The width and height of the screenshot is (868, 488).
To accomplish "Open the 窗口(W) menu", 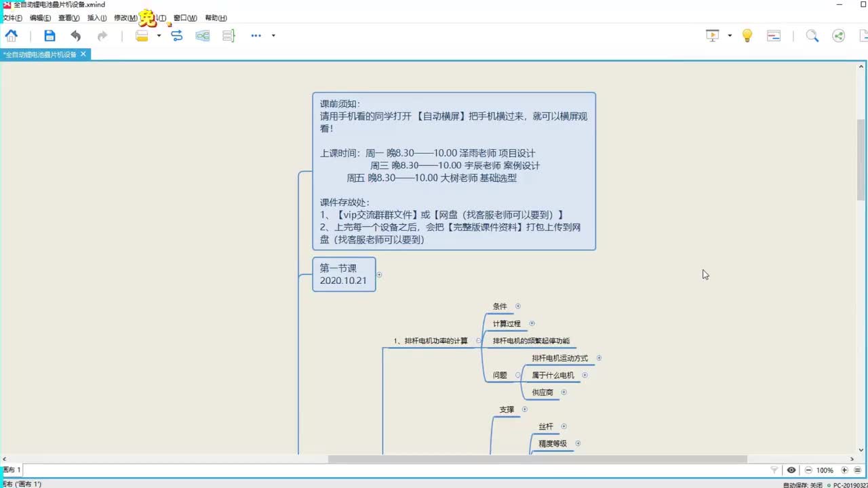I will (185, 18).
